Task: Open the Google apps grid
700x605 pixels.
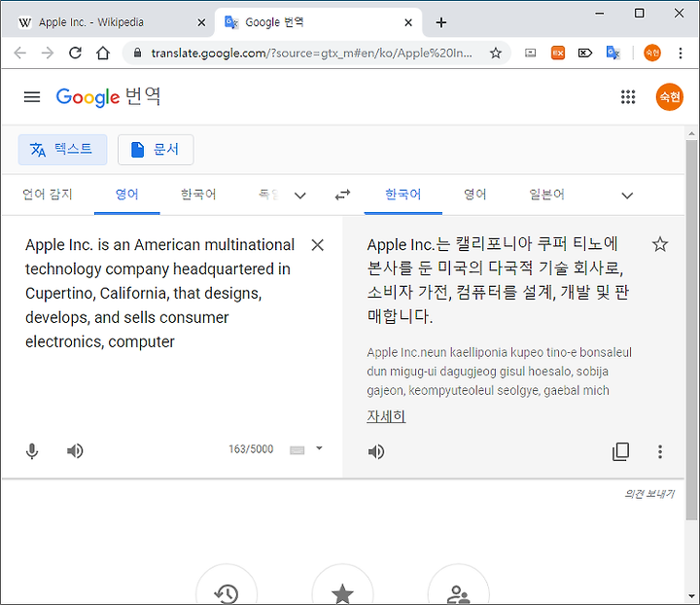Action: click(x=628, y=97)
